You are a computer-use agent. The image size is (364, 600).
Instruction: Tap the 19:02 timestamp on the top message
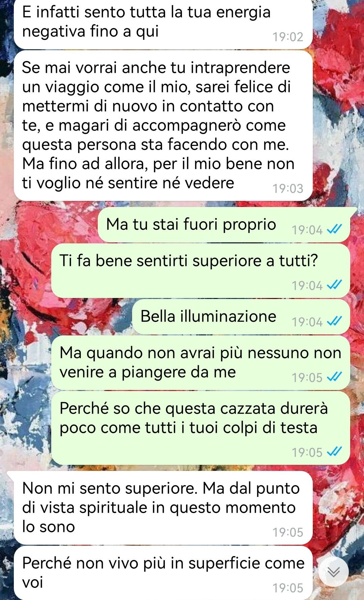[288, 37]
